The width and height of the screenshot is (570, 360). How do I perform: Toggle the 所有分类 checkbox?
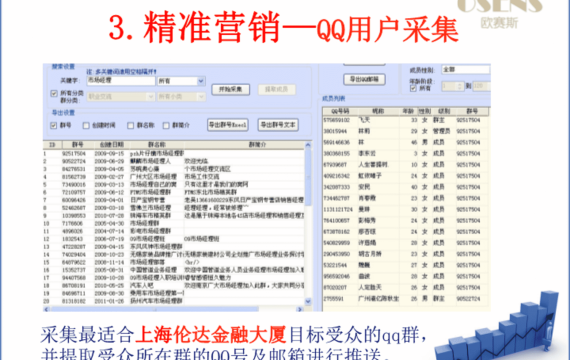click(x=54, y=93)
